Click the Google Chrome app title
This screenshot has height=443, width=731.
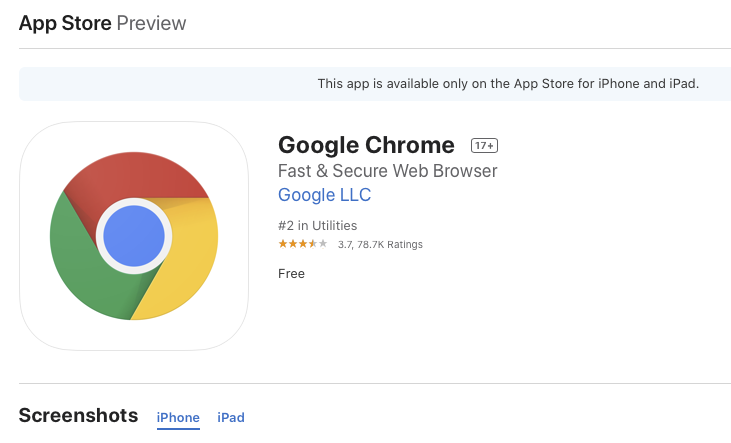click(366, 145)
